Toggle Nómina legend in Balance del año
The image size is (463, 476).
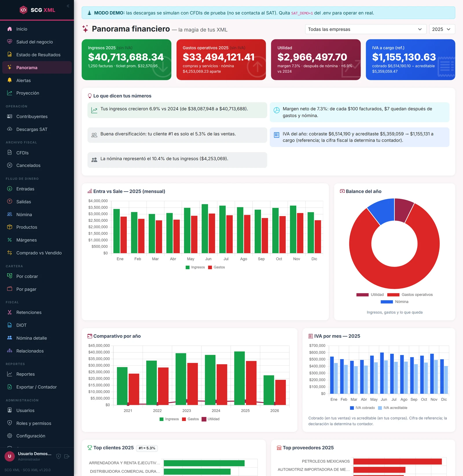point(394,302)
